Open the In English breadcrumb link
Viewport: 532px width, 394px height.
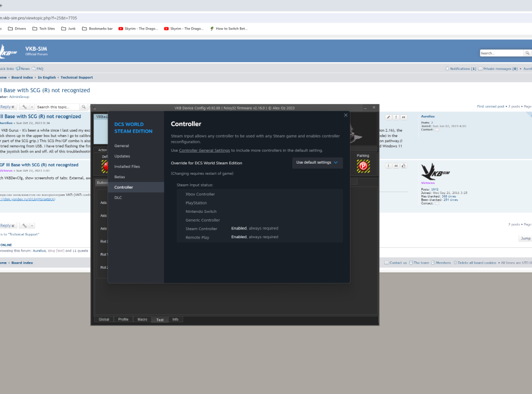click(47, 77)
